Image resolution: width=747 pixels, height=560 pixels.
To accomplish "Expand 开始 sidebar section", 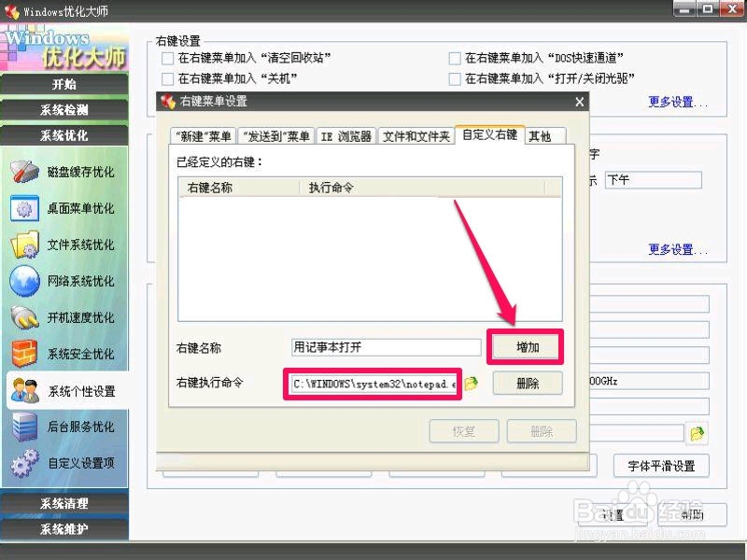I will 64,84.
